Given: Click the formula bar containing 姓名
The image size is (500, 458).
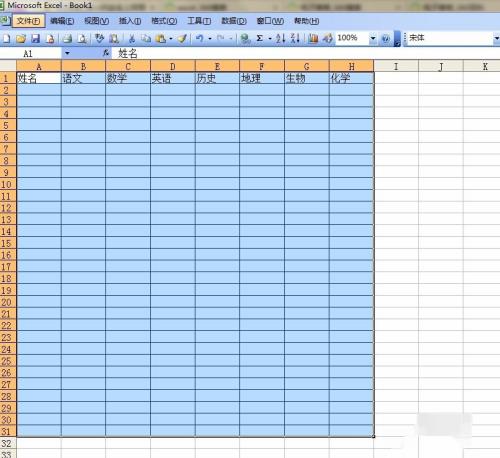Looking at the screenshot, I should click(307, 53).
